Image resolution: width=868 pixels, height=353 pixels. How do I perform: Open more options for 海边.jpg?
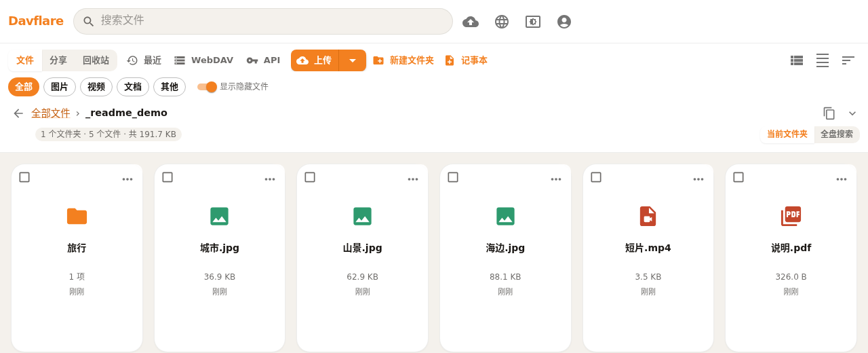coord(556,179)
